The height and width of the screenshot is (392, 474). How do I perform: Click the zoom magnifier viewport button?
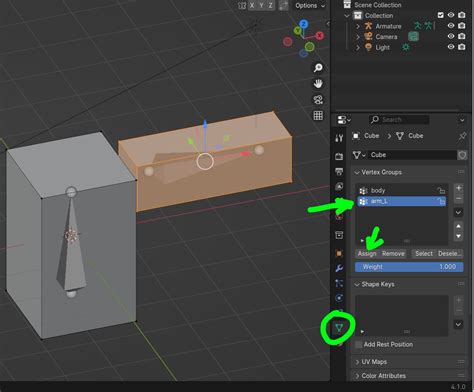pyautogui.click(x=318, y=68)
